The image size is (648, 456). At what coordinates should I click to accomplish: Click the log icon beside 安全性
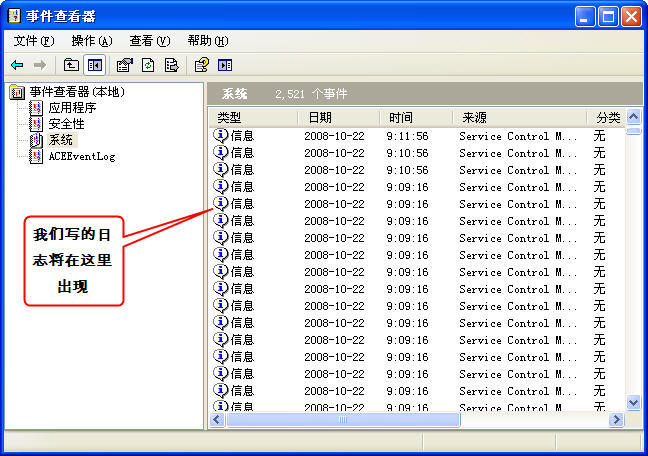[x=36, y=124]
